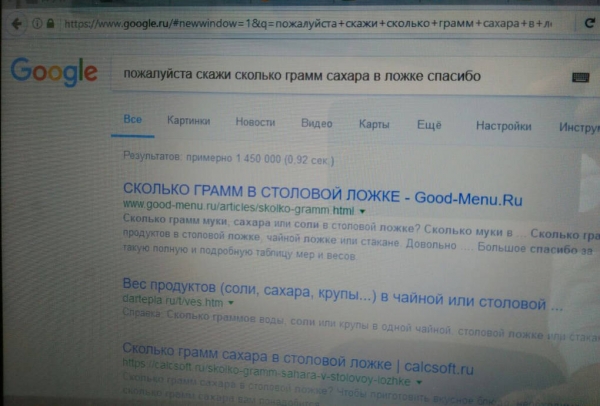This screenshot has width=600, height=406.
Task: Switch to the Карты tab
Action: pos(374,124)
